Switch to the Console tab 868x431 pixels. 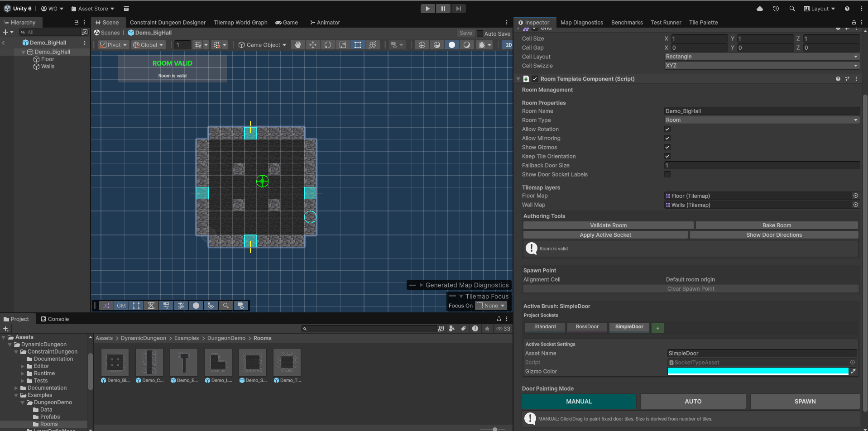click(x=55, y=319)
